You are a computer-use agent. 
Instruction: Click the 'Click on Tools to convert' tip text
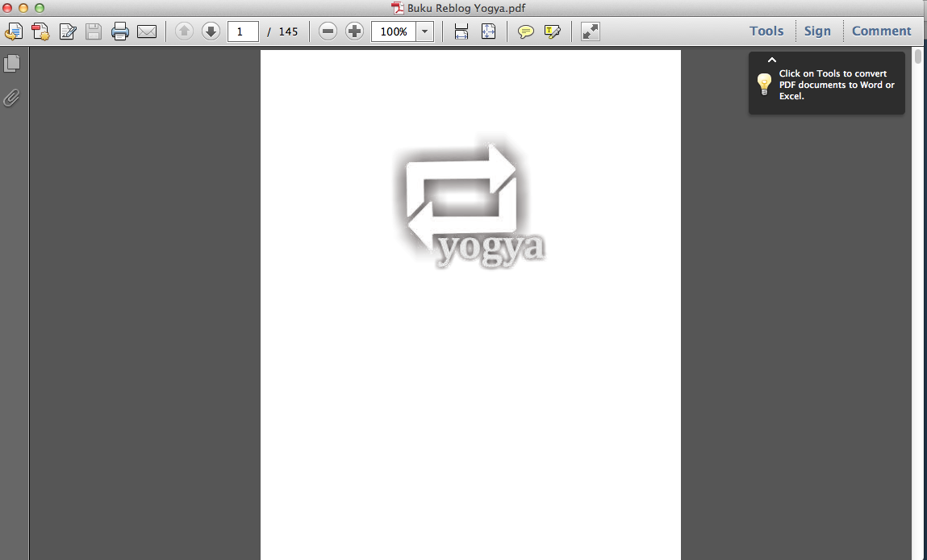point(837,85)
